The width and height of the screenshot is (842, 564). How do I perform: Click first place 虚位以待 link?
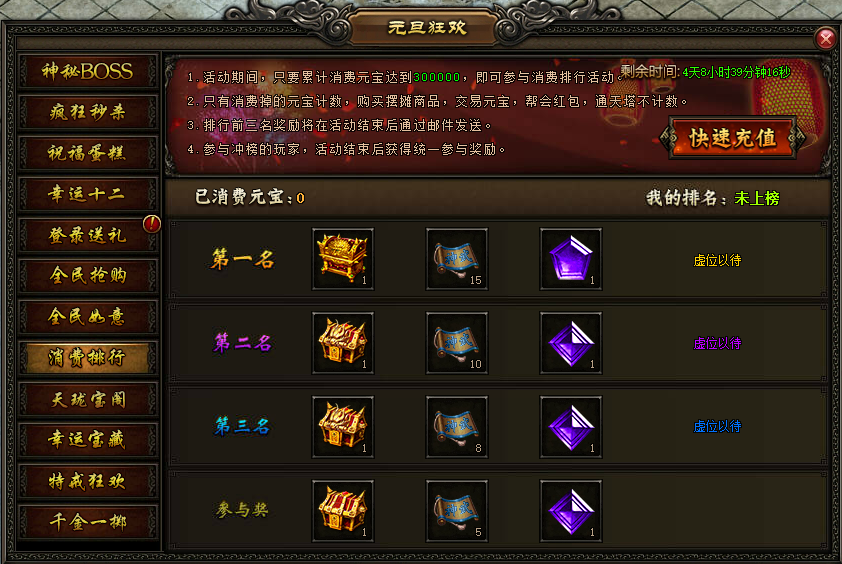click(717, 261)
